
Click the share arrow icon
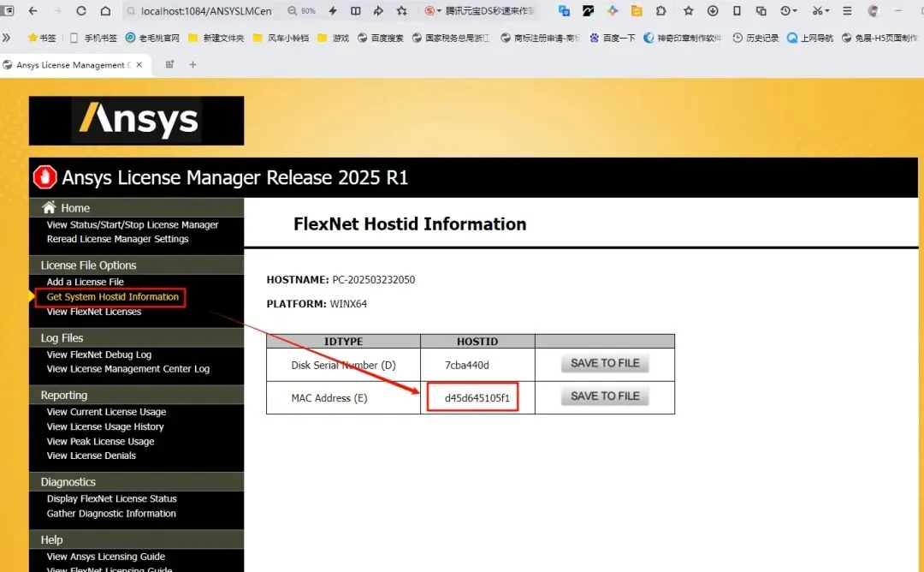(378, 10)
